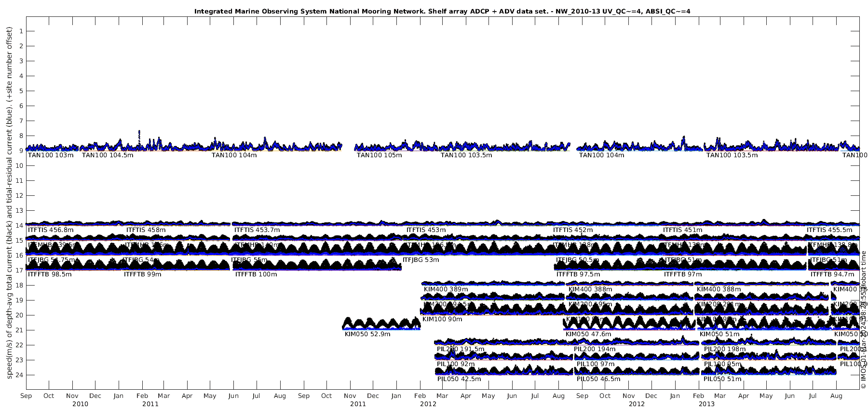The width and height of the screenshot is (868, 410).
Task: Select the PIL200 198m label
Action: click(725, 349)
